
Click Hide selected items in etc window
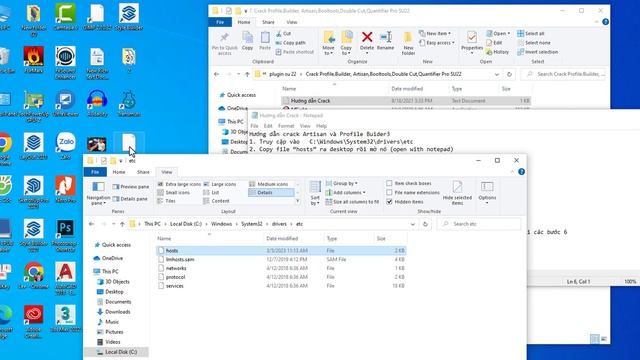457,193
